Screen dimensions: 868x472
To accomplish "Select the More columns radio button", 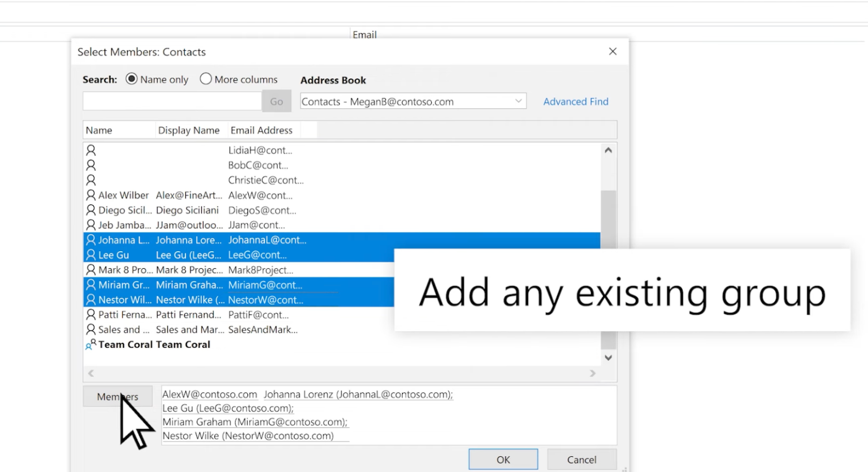I will coord(206,79).
